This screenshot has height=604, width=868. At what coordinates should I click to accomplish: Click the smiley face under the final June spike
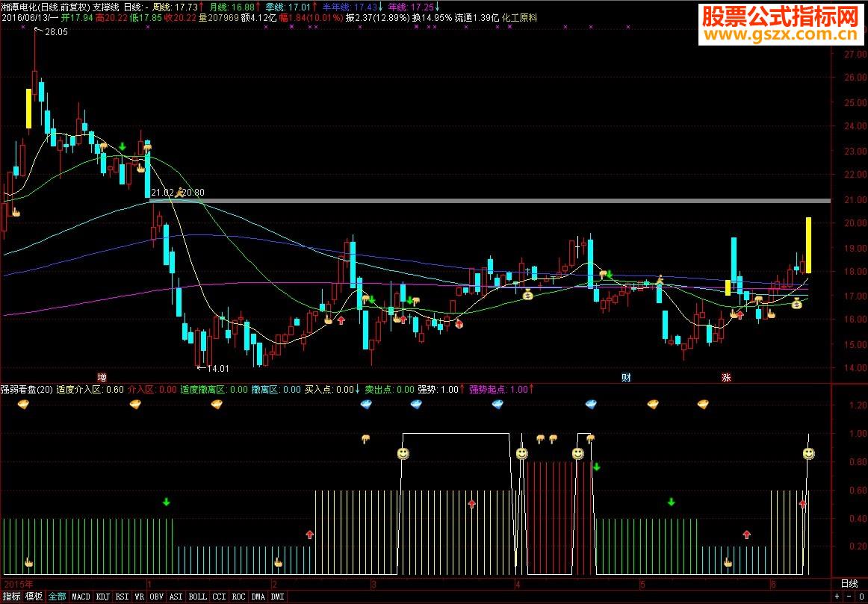point(808,454)
